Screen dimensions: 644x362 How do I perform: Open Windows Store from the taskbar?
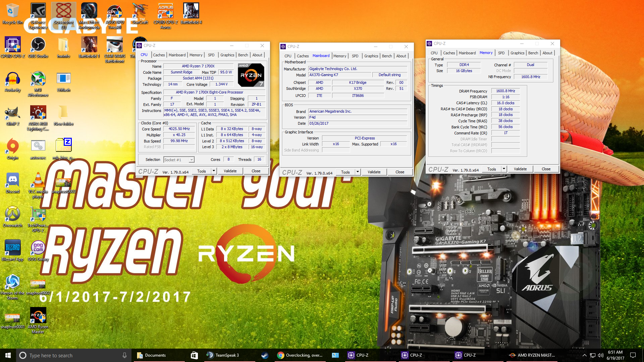tap(194, 355)
